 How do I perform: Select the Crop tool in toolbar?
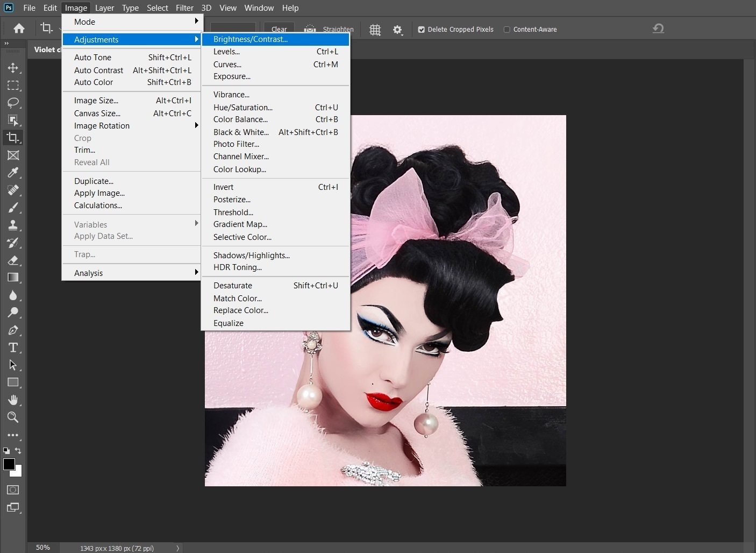13,138
